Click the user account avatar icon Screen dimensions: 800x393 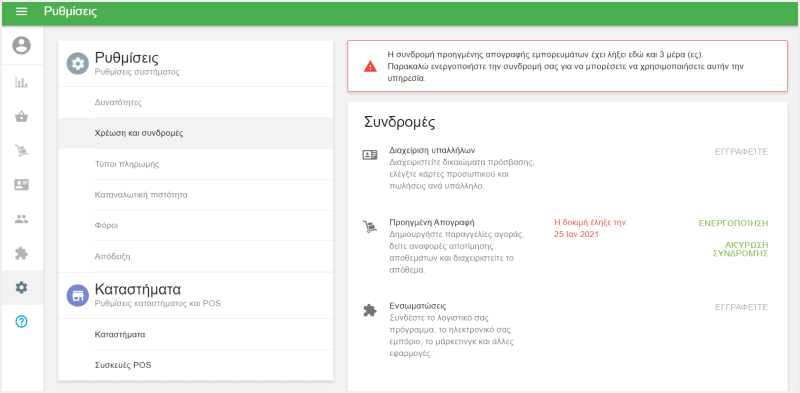[21, 46]
